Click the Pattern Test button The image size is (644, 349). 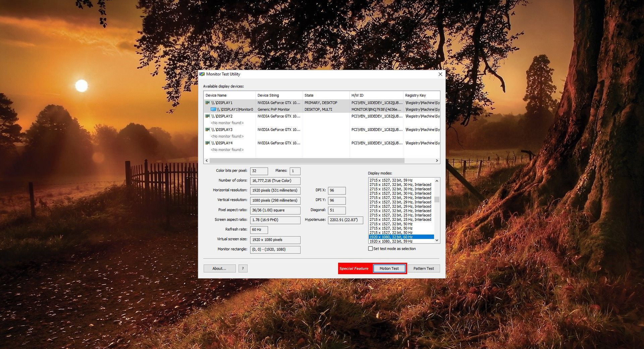point(424,268)
